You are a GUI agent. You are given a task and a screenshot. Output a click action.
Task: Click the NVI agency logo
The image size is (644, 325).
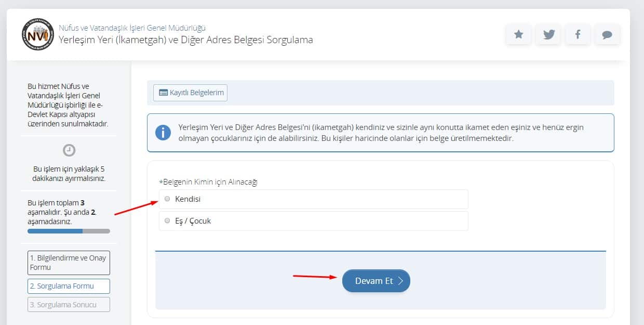point(38,34)
